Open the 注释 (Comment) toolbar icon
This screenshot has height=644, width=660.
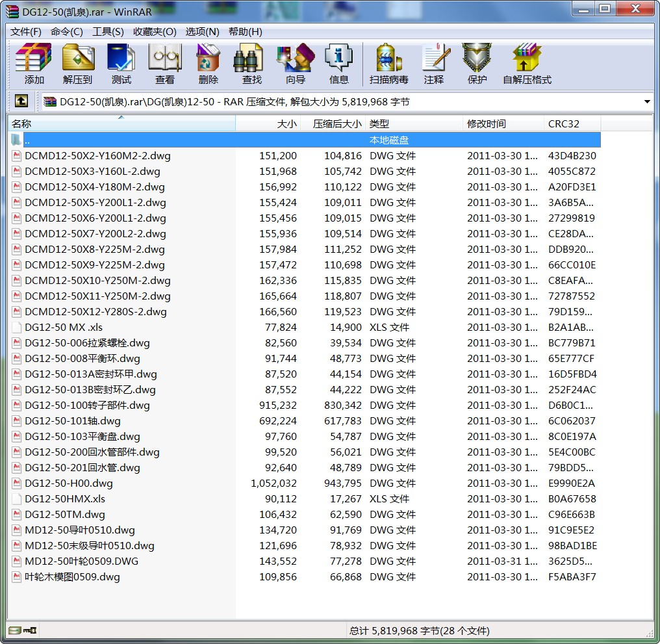pyautogui.click(x=434, y=64)
